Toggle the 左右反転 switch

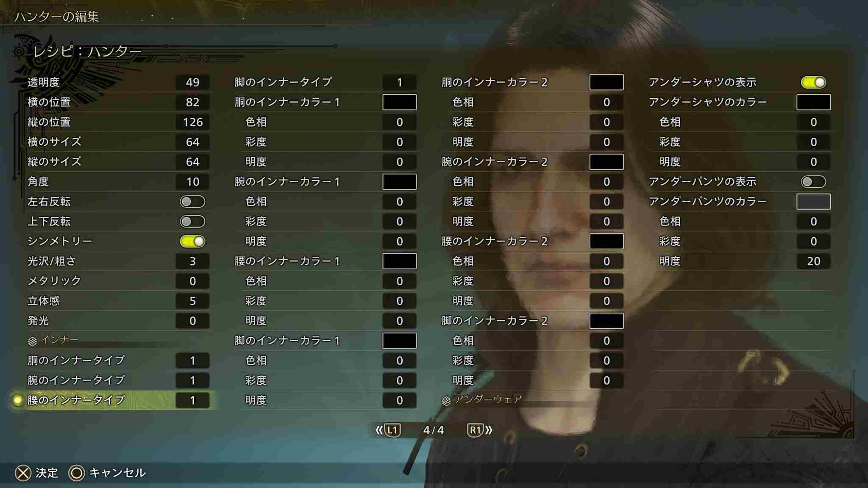pyautogui.click(x=192, y=202)
